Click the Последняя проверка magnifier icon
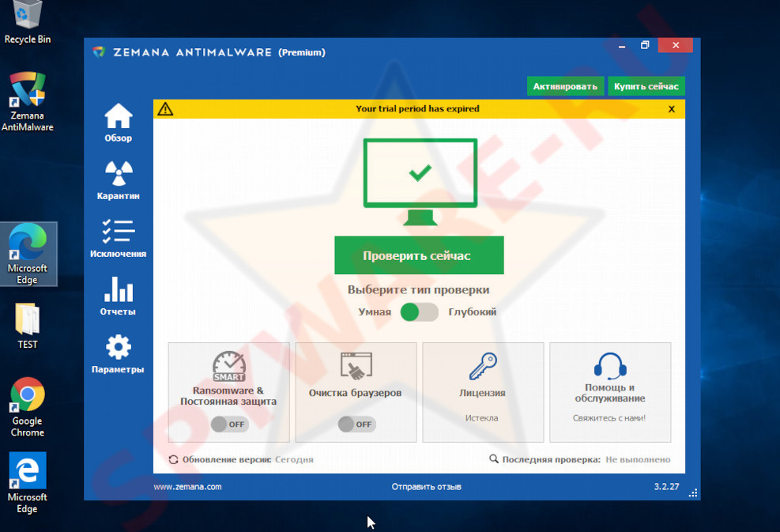This screenshot has height=532, width=780. 493,458
